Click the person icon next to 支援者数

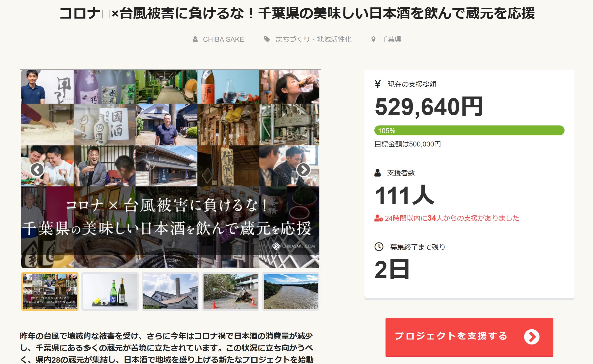(378, 173)
